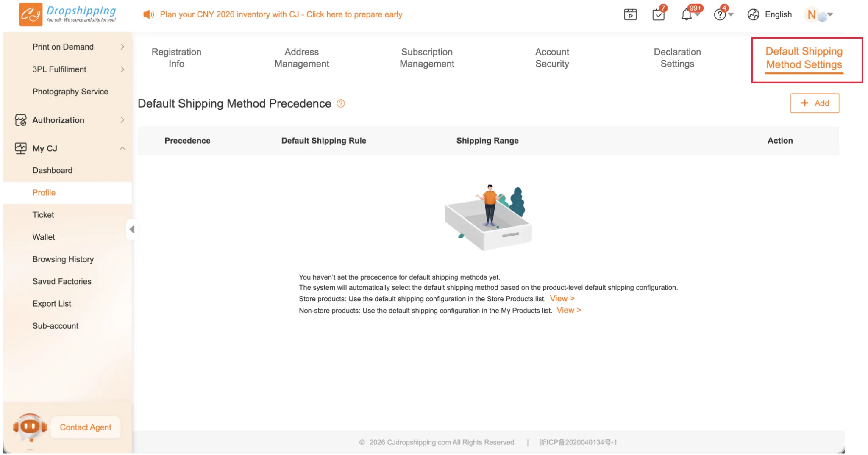Switch to the Address Management tab

(x=301, y=58)
